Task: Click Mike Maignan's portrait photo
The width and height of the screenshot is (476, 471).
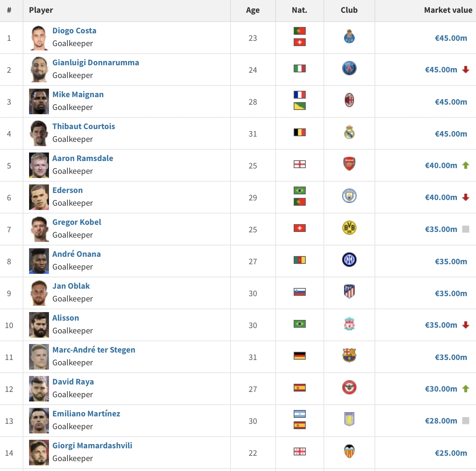Action: click(x=39, y=101)
